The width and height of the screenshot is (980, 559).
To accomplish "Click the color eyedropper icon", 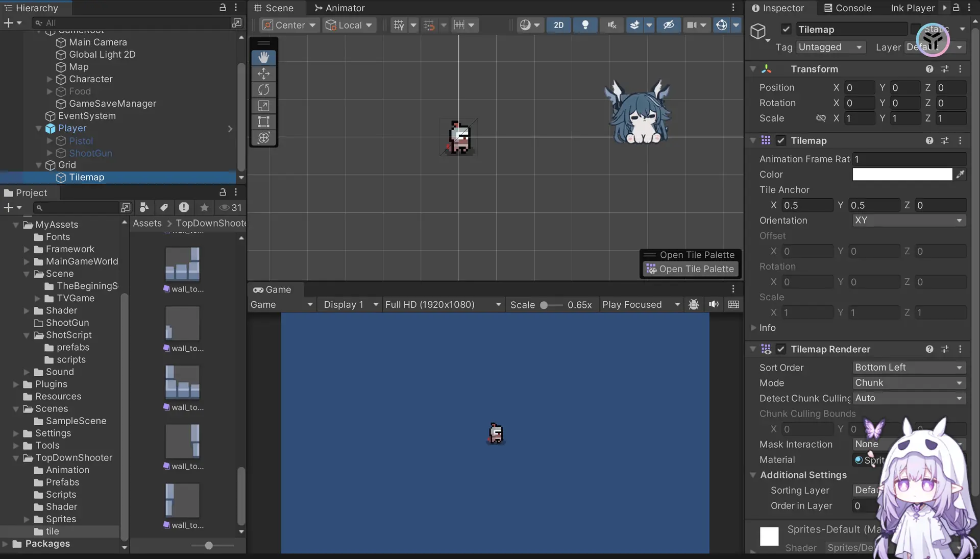I will [x=960, y=175].
